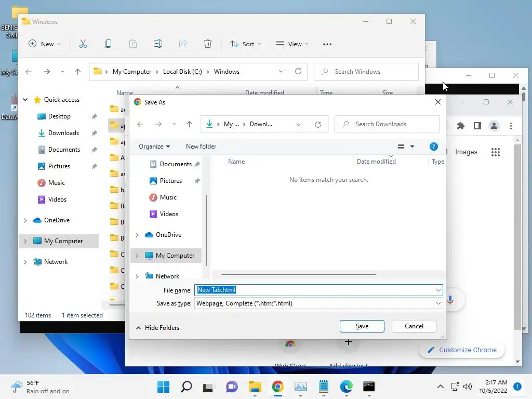The image size is (532, 399).
Task: Open Save as type combo box
Action: coord(318,303)
